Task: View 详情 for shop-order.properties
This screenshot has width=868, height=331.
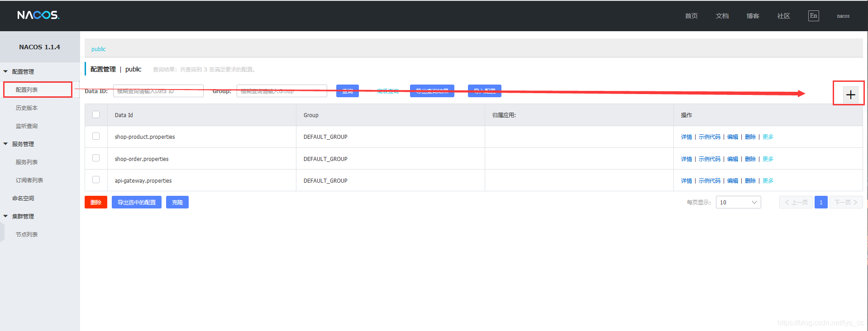Action: tap(687, 159)
